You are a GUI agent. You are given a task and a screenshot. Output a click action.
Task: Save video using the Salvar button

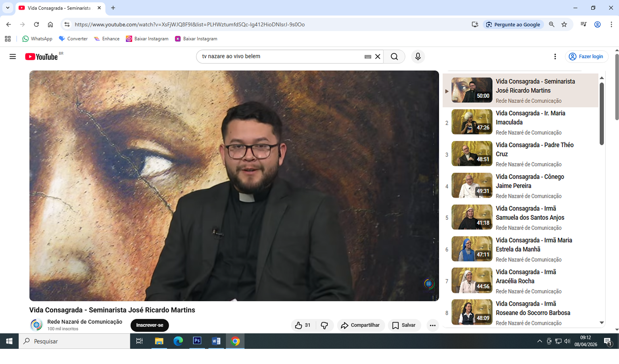pos(404,325)
